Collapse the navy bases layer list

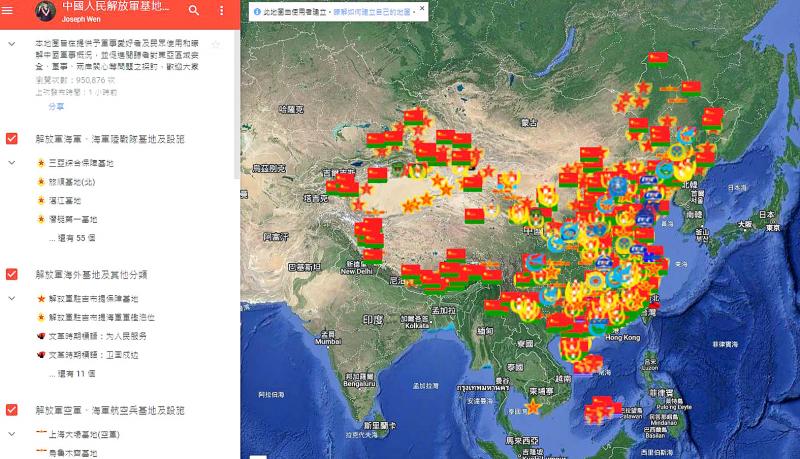(11, 162)
